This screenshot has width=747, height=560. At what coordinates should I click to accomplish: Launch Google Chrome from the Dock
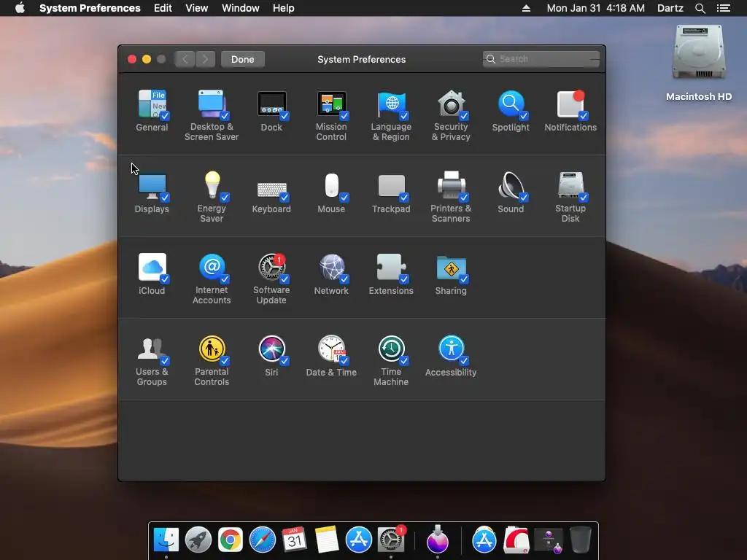tap(231, 540)
